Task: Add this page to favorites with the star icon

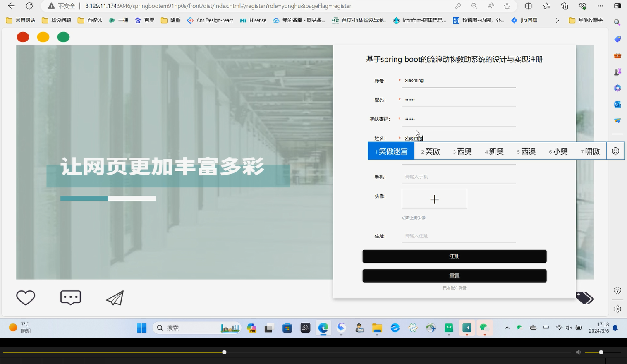Action: (506, 6)
